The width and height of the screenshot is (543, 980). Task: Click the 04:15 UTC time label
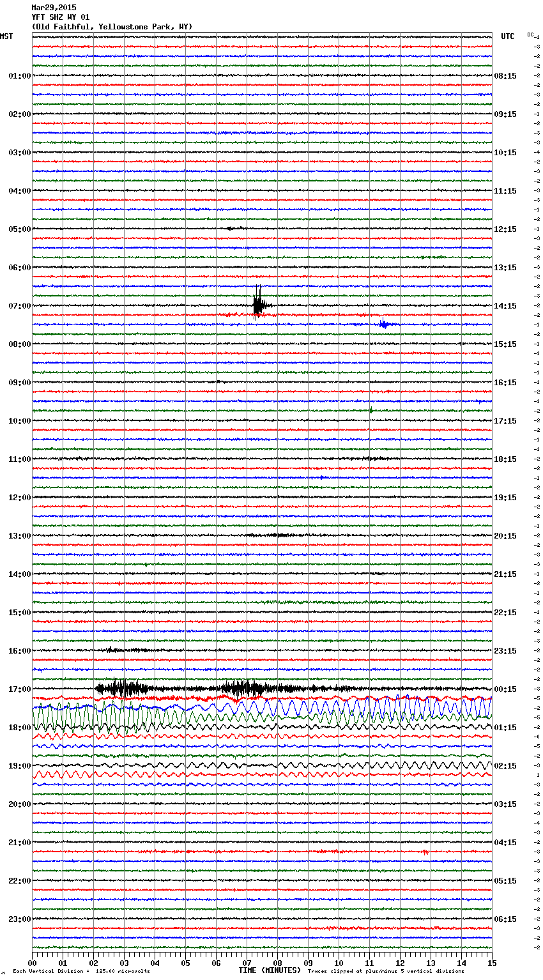[505, 843]
